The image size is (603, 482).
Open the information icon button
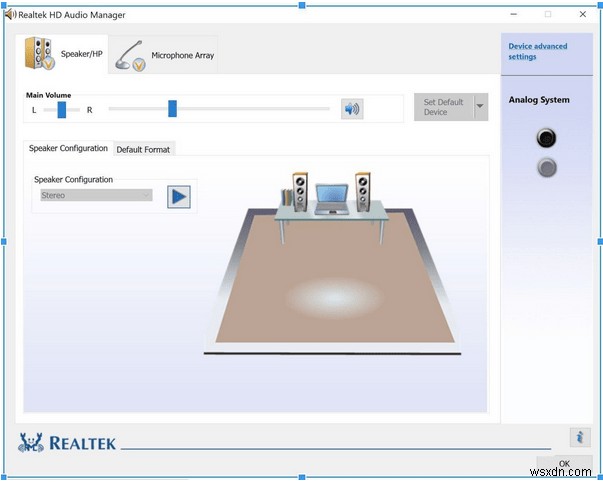(x=580, y=437)
